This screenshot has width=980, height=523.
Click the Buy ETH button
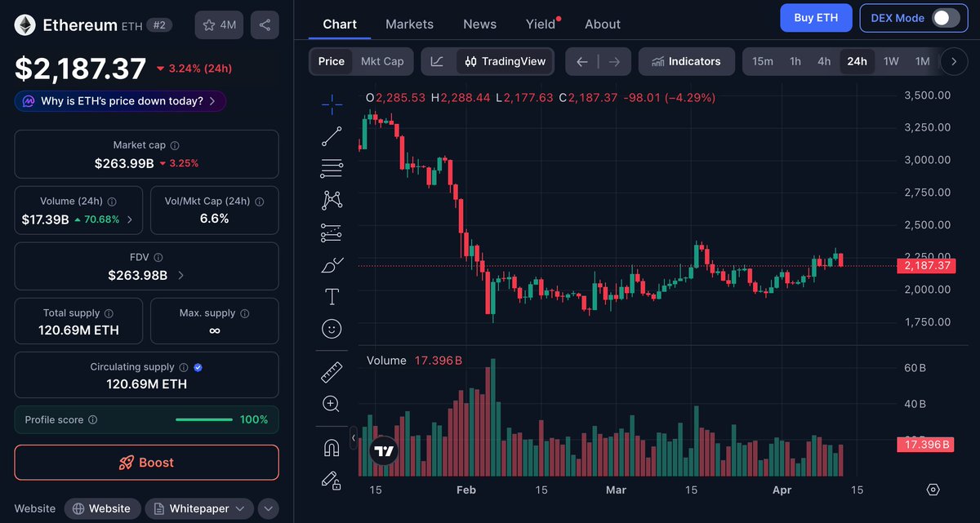(816, 18)
